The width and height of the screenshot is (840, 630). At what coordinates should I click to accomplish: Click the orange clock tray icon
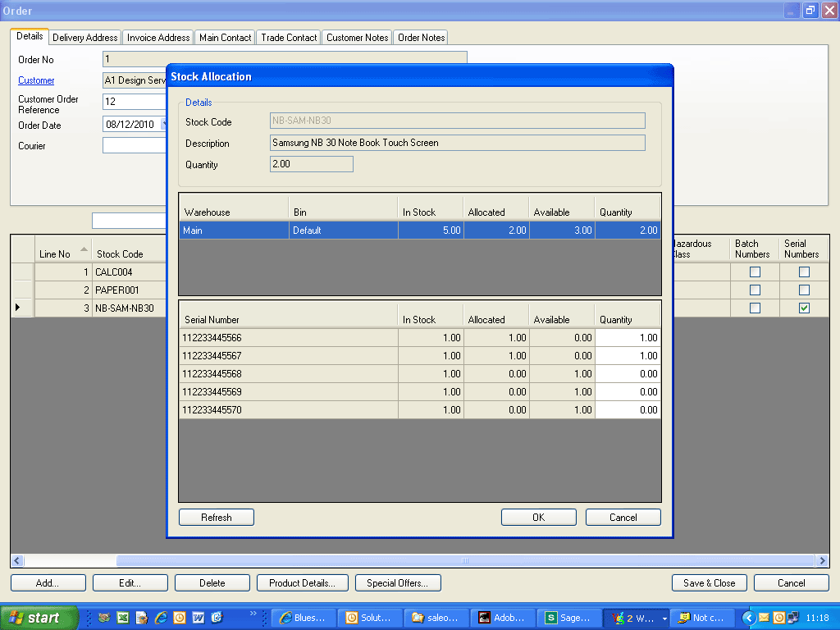click(778, 618)
